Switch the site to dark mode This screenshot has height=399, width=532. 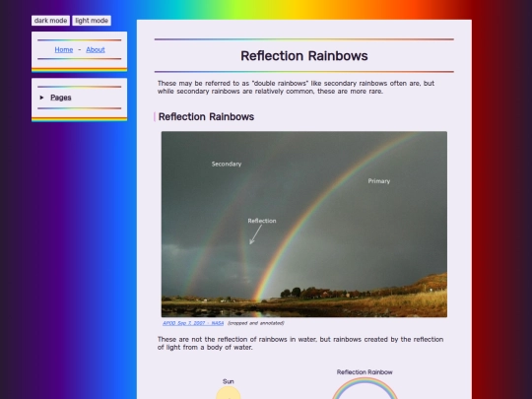tap(50, 21)
